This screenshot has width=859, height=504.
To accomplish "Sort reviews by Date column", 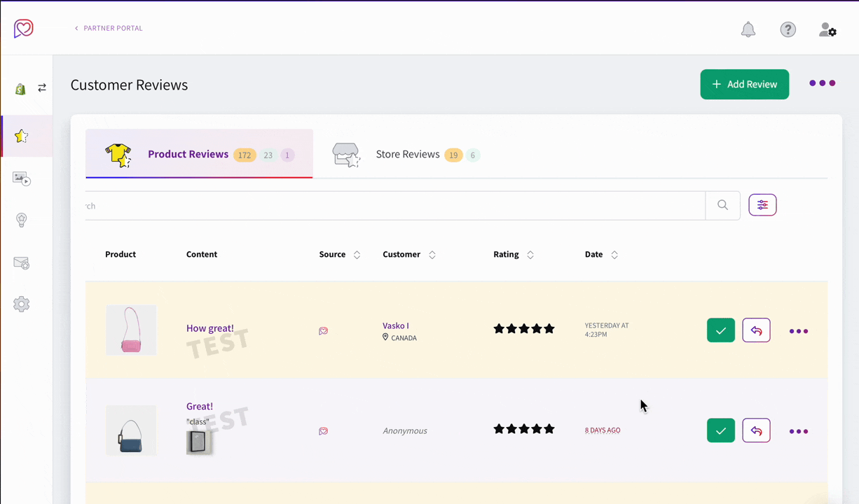I will pos(614,255).
